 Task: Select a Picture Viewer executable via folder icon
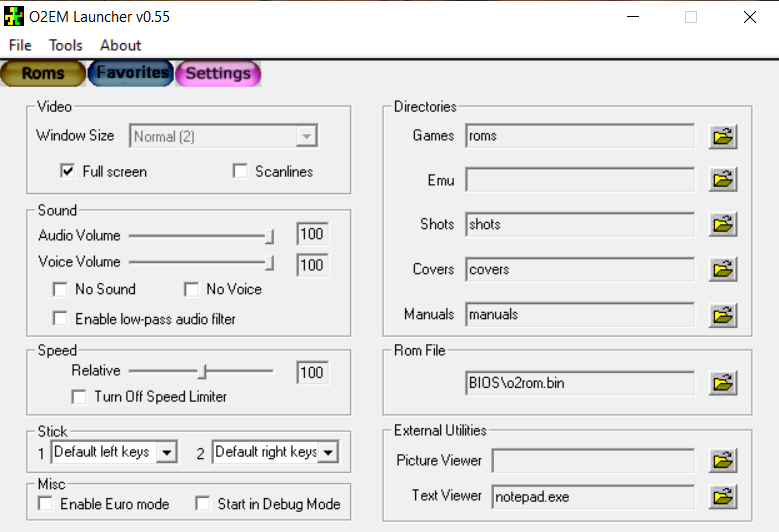[x=722, y=461]
